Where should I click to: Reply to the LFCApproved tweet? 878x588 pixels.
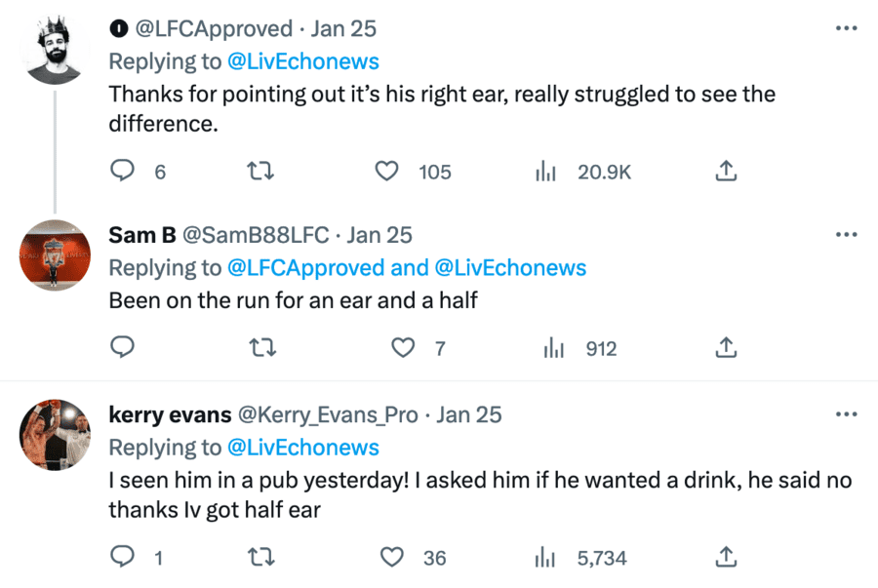(x=122, y=172)
